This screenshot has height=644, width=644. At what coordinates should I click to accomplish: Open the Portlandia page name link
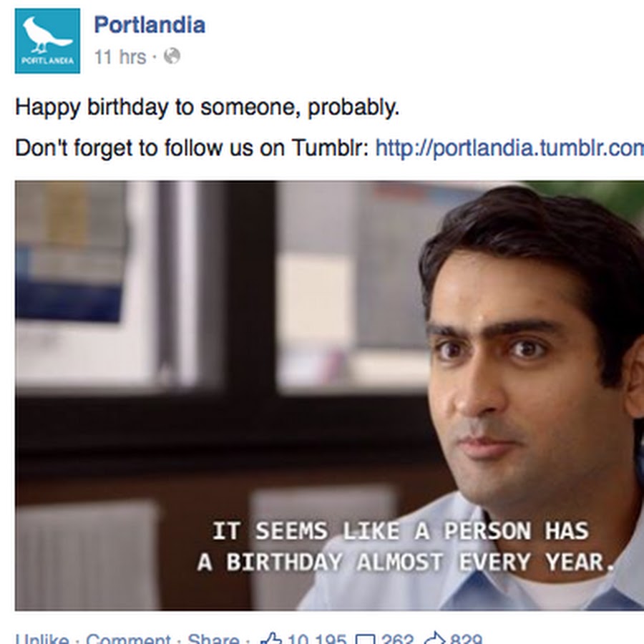(x=150, y=24)
